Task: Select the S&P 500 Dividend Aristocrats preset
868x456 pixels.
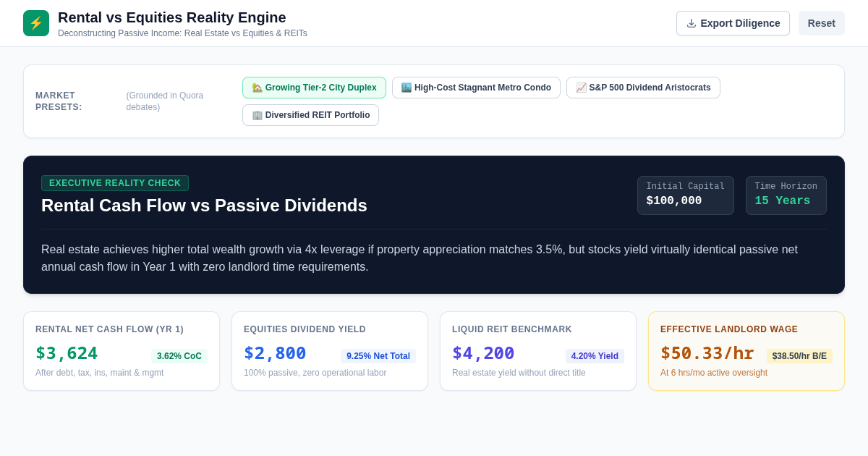Action: (x=643, y=88)
